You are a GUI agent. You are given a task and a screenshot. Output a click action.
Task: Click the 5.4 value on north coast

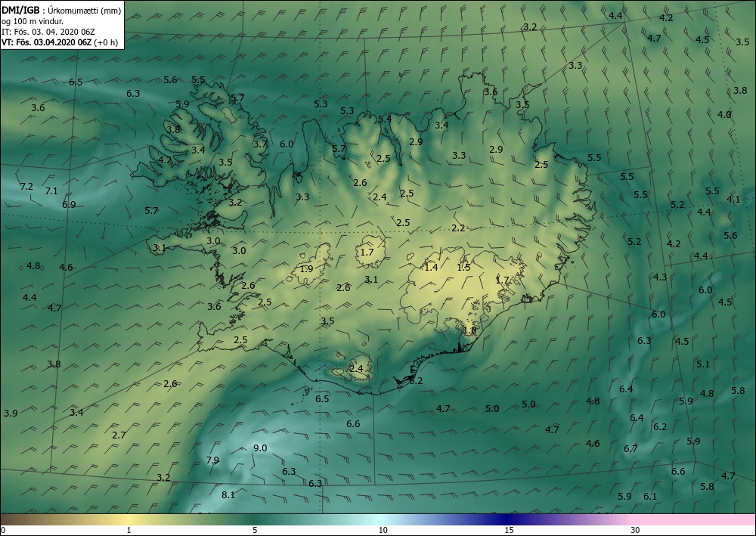(x=385, y=119)
